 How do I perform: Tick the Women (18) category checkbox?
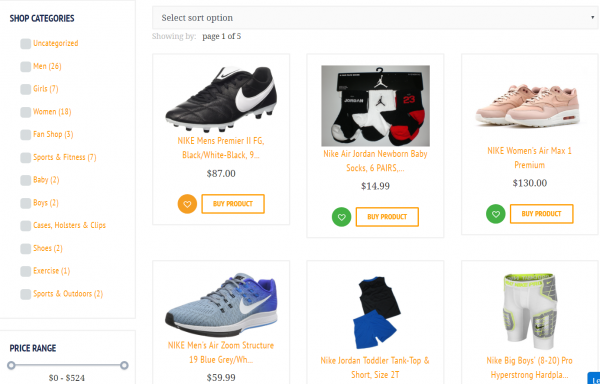click(x=26, y=112)
